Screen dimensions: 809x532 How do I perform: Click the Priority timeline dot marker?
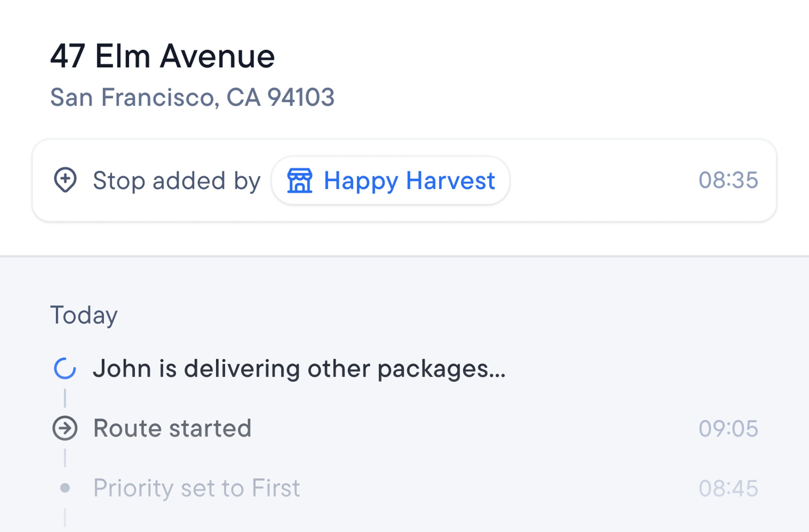pos(65,488)
